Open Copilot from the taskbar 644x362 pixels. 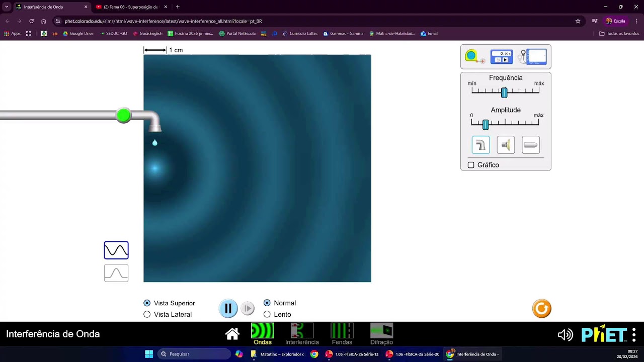click(x=239, y=354)
